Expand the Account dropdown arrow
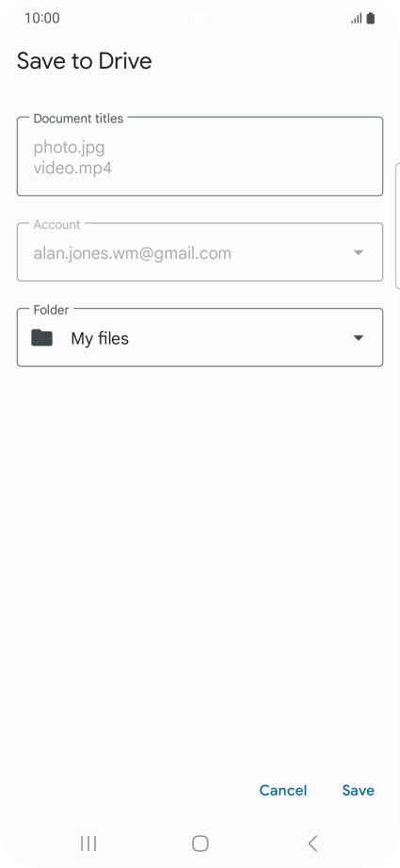Viewport: 400px width, 868px height. [x=358, y=253]
